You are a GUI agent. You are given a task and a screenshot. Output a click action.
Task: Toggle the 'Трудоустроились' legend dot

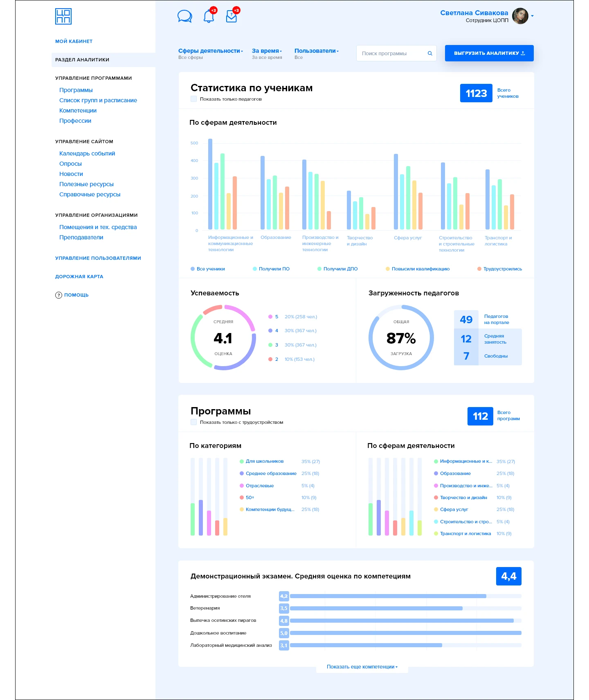pos(479,269)
